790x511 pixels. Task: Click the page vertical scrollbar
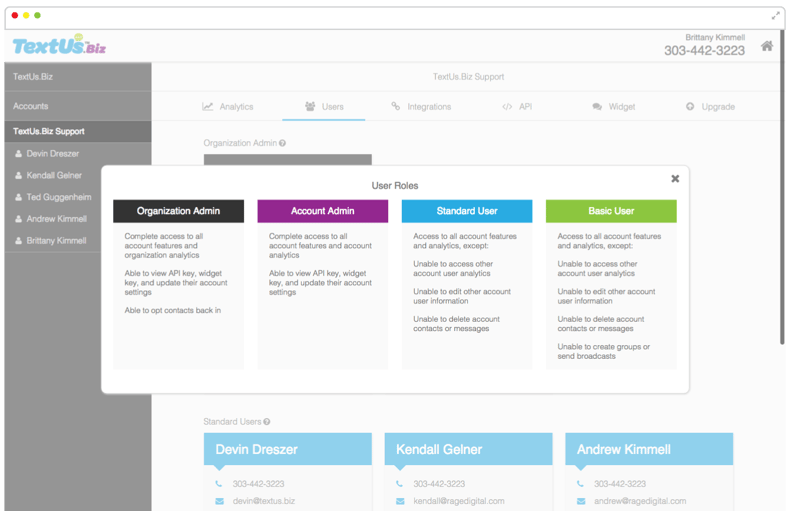click(782, 186)
